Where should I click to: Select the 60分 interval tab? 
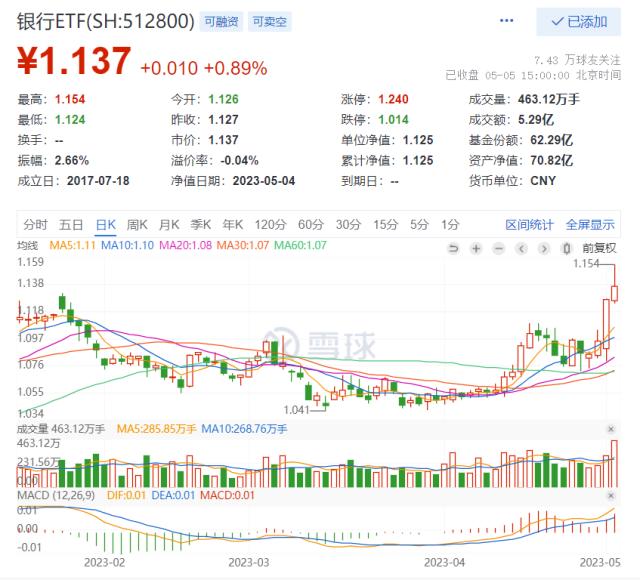coord(311,224)
